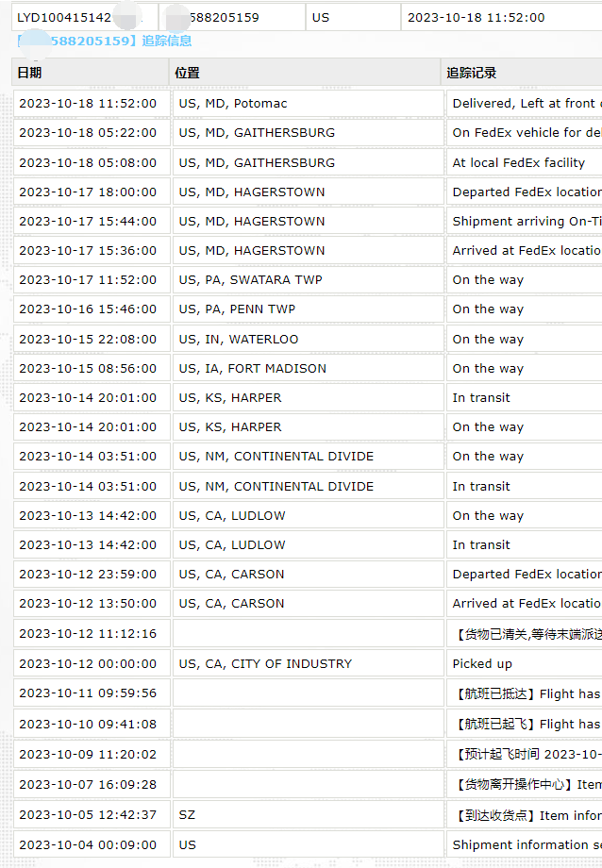Viewport: 602px width, 868px height.
Task: Select the LYD100415142 order number cell
Action: pos(64,17)
